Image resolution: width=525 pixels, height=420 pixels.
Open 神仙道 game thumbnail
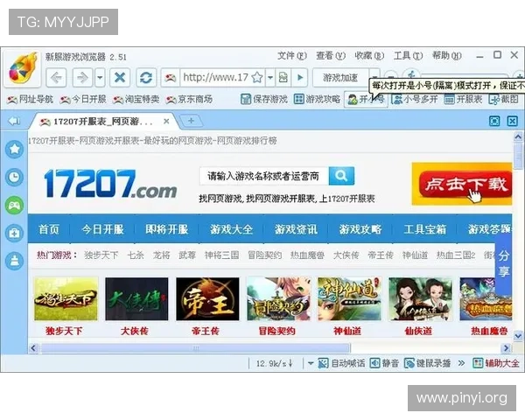pyautogui.click(x=349, y=298)
